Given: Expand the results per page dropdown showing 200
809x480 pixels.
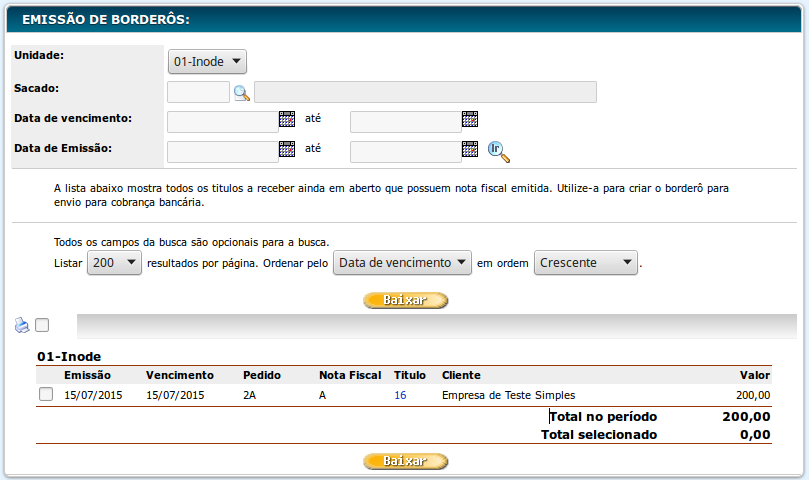Looking at the screenshot, I should tap(114, 263).
